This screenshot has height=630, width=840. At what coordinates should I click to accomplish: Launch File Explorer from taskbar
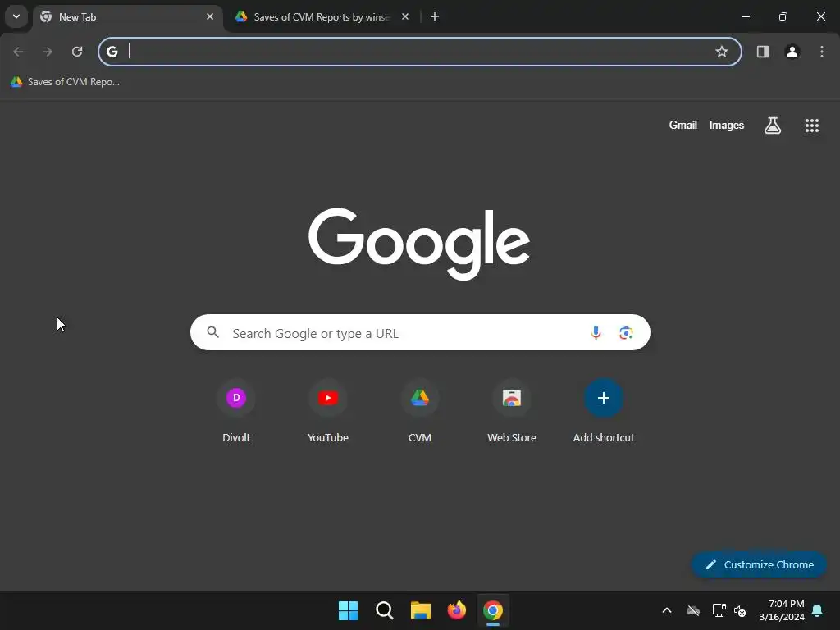click(x=421, y=610)
